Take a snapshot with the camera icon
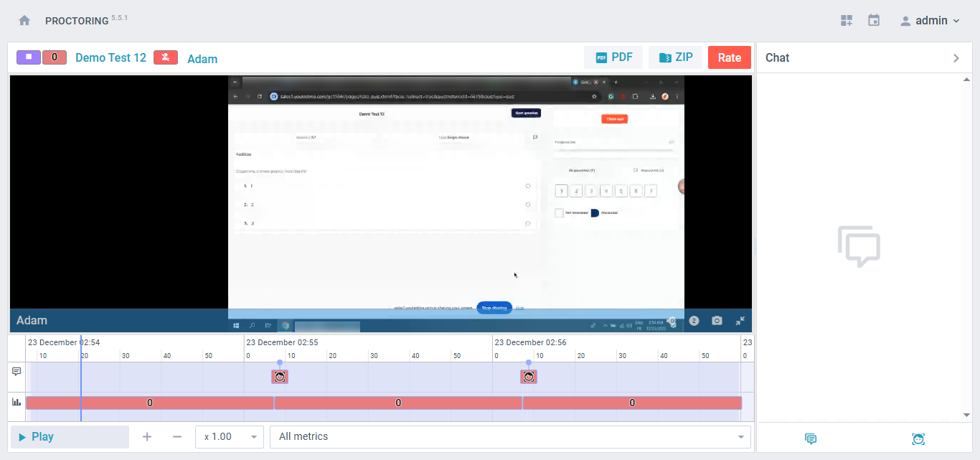980x460 pixels. tap(717, 321)
